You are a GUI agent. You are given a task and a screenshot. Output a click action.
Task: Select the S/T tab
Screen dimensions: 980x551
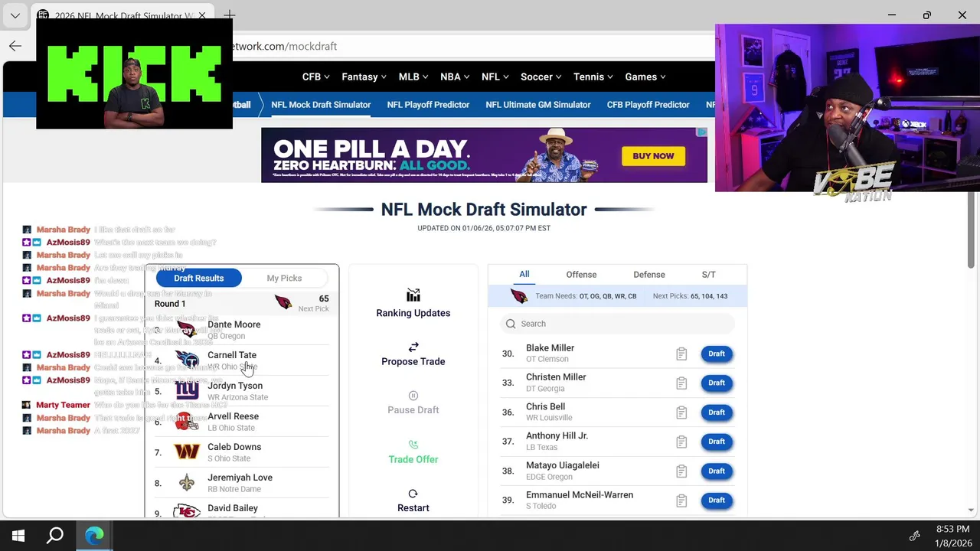(709, 274)
